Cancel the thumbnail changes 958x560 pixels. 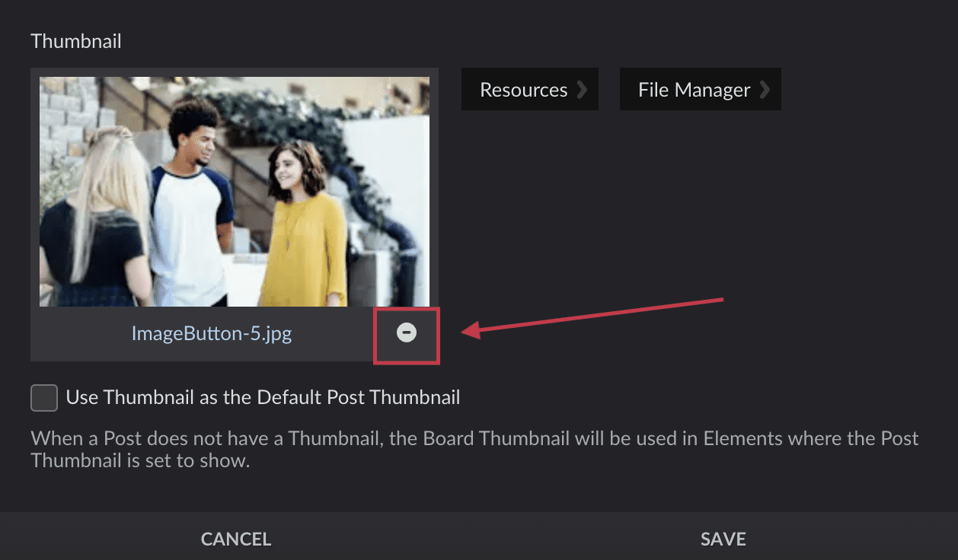click(x=236, y=539)
